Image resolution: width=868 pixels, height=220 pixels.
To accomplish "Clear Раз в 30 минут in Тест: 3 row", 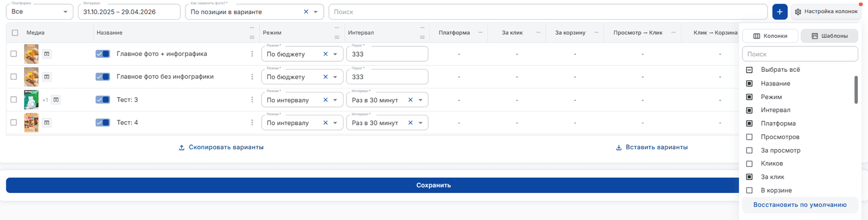I will pos(411,100).
